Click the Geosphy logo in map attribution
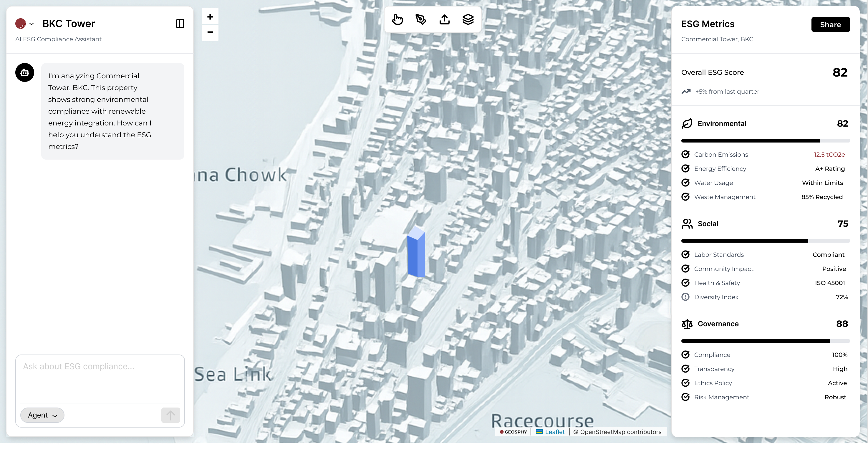This screenshot has width=868, height=457. [513, 432]
